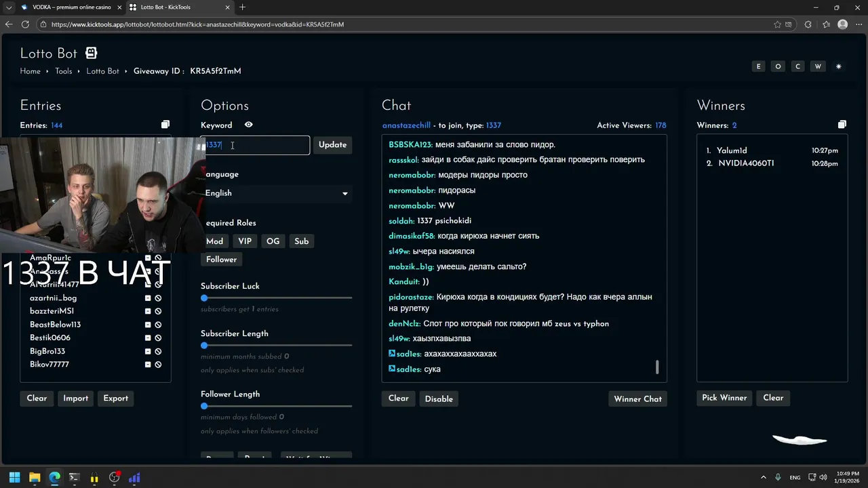
Task: Toggle the W panel button
Action: [x=818, y=66]
